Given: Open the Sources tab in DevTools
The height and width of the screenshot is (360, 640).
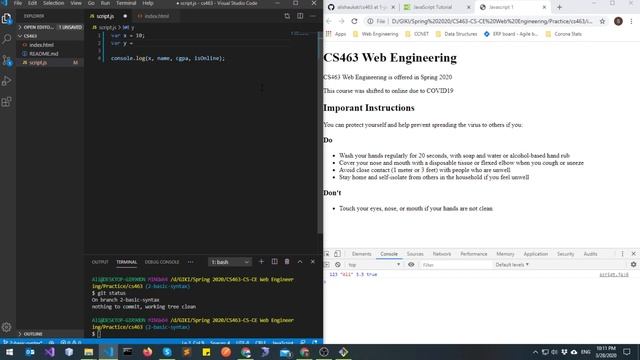Looking at the screenshot, I should tap(415, 254).
